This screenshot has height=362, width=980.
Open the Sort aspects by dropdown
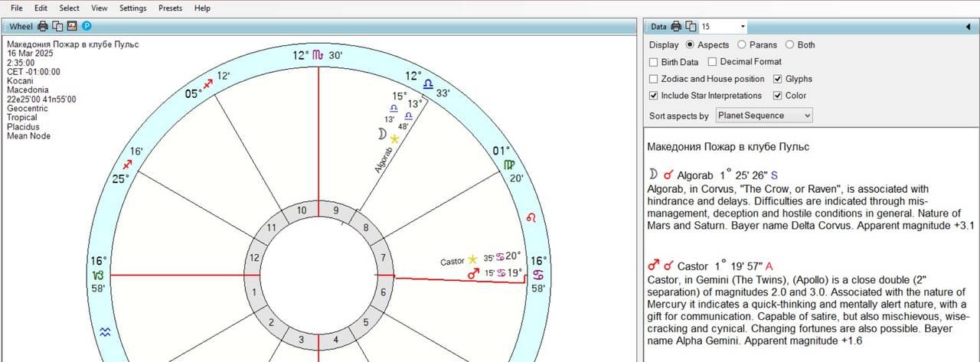coord(764,116)
